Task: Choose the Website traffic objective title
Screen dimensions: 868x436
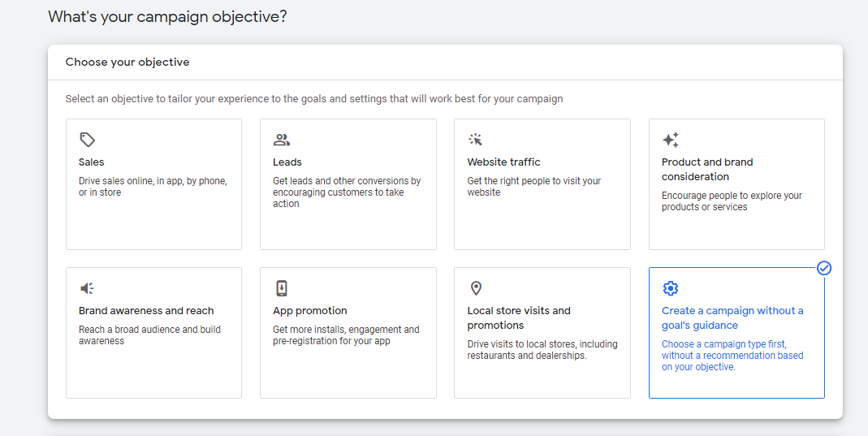Action: point(503,162)
